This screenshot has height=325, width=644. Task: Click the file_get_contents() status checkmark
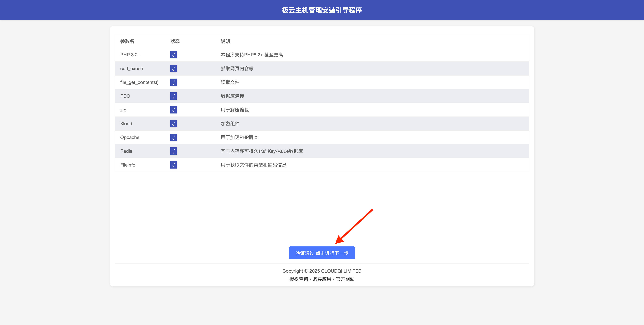173,82
